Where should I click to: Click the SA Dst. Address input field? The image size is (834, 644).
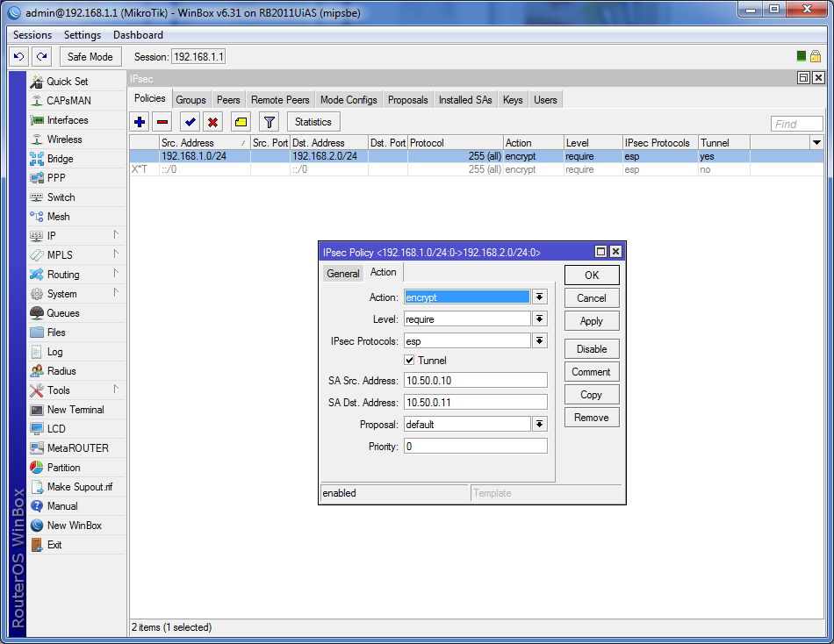476,403
